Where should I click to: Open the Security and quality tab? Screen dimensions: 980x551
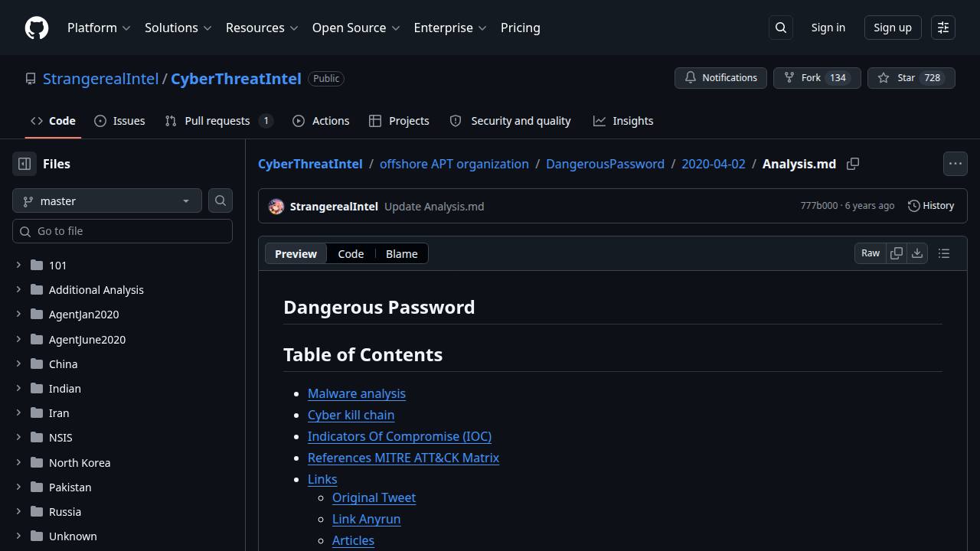point(510,121)
